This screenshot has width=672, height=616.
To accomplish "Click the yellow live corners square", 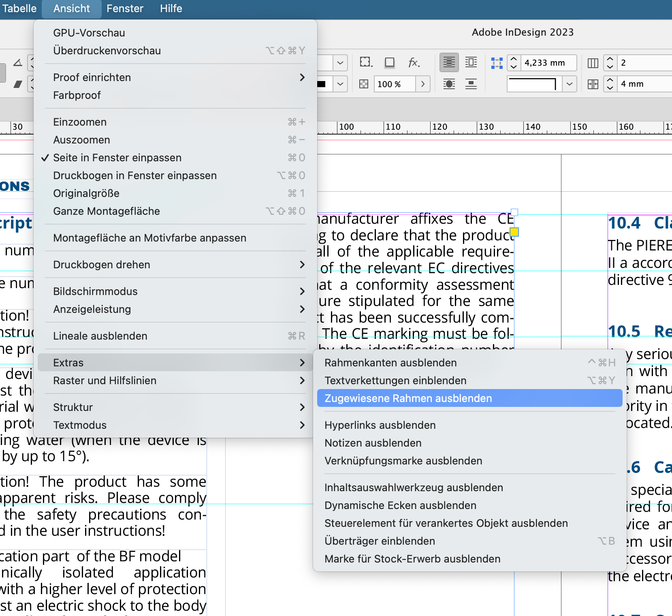I will 514,232.
